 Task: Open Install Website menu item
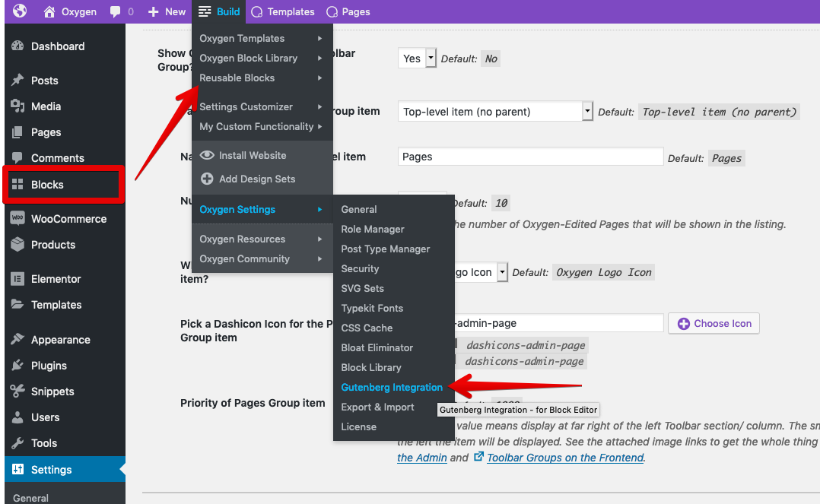coord(253,155)
